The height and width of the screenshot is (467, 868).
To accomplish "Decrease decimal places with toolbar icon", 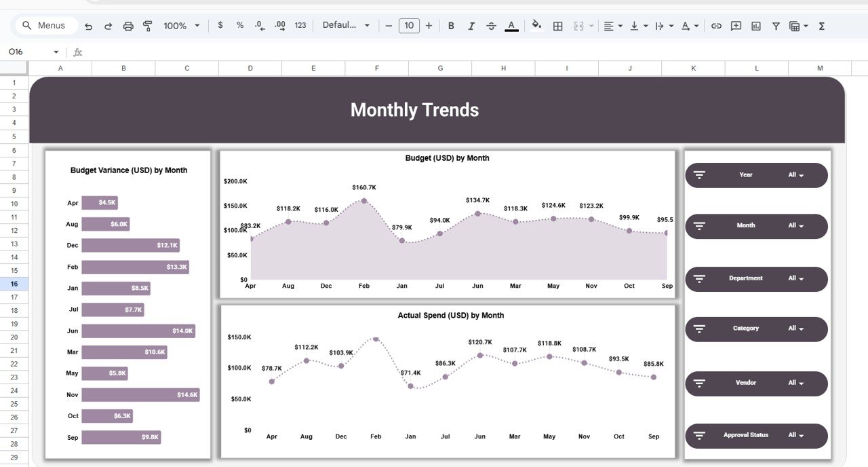I will pyautogui.click(x=259, y=25).
